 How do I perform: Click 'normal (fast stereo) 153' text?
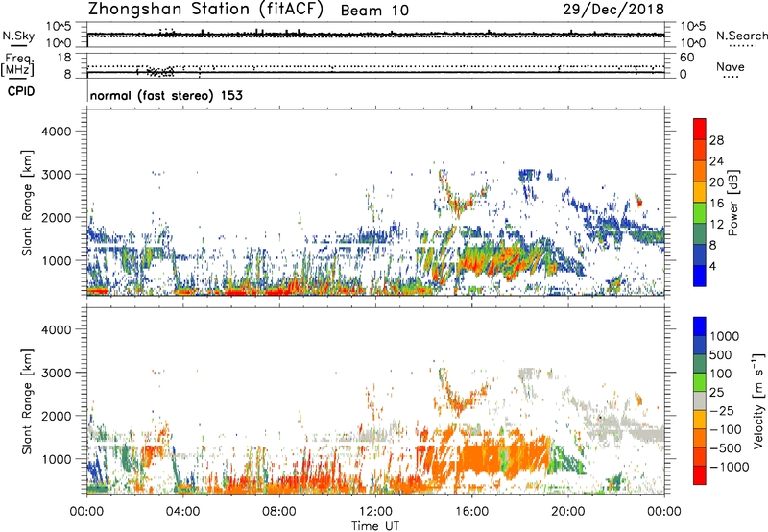166,95
